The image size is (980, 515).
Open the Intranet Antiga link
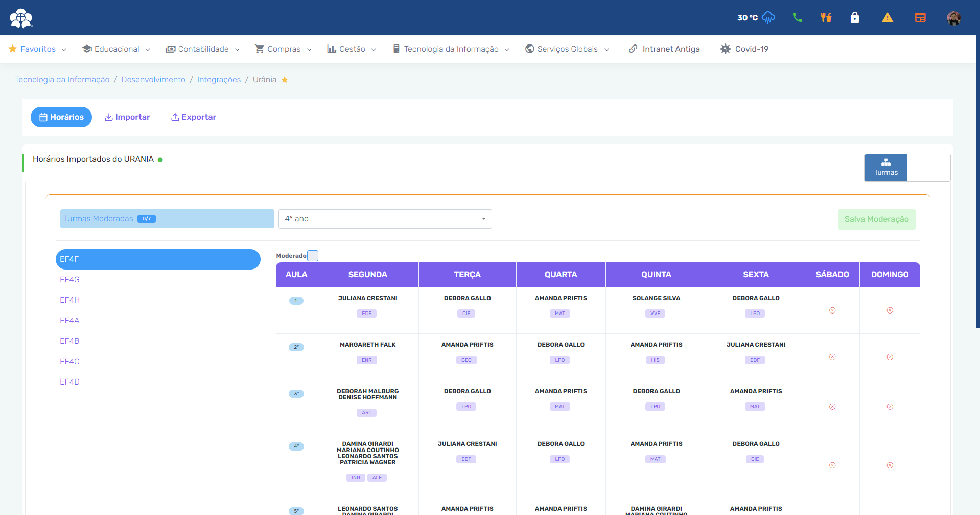(664, 49)
